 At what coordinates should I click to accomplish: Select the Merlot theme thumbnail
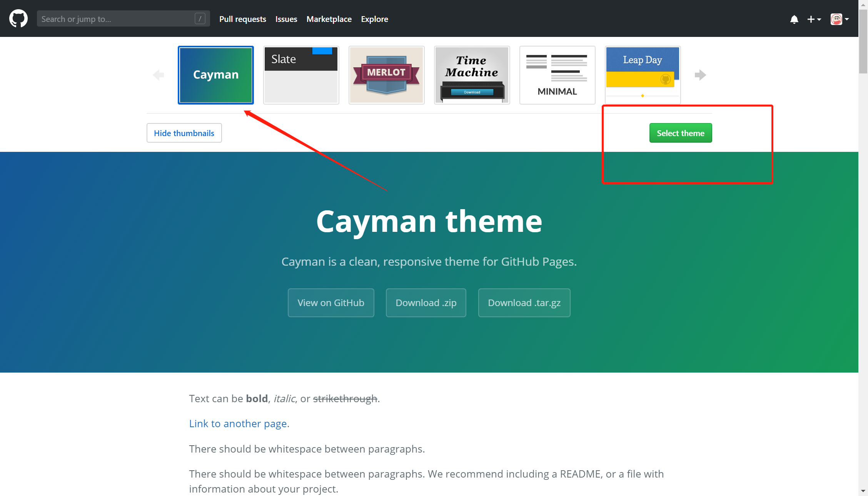(386, 75)
